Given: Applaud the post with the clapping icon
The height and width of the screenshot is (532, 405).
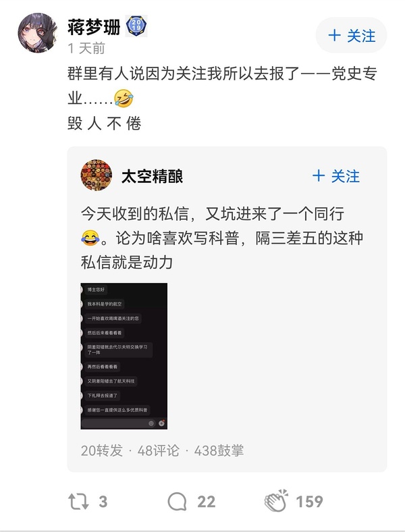Looking at the screenshot, I should (276, 501).
